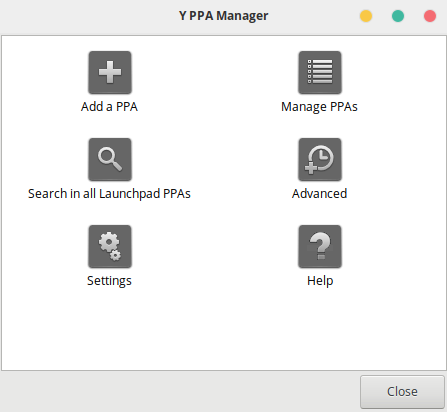Screen dimensions: 447x412
Task: Open the Help question mark icon
Action: click(320, 246)
